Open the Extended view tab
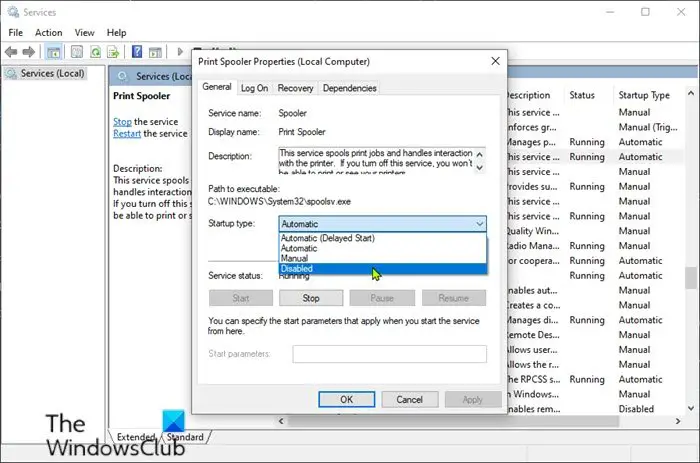The height and width of the screenshot is (463, 700). pyautogui.click(x=135, y=437)
